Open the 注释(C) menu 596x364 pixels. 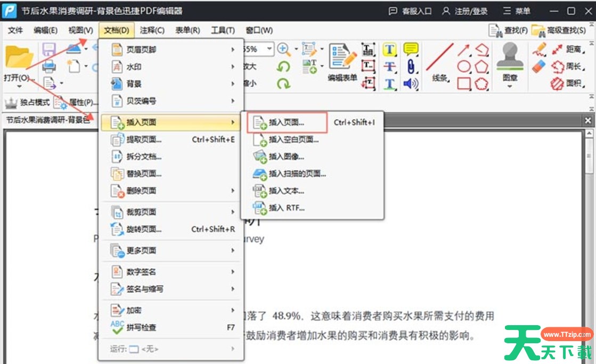click(x=152, y=30)
